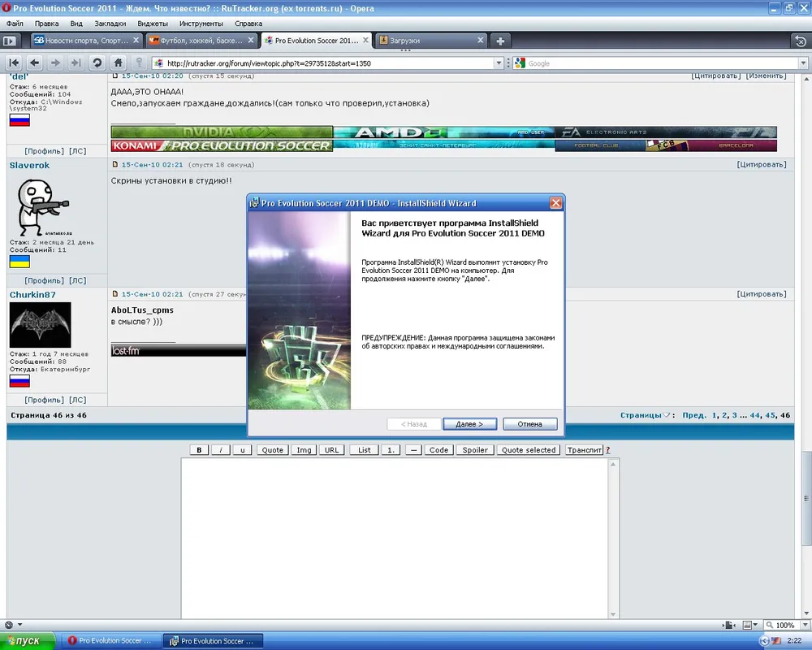Click the Italic 'i' formatting button

pos(221,450)
